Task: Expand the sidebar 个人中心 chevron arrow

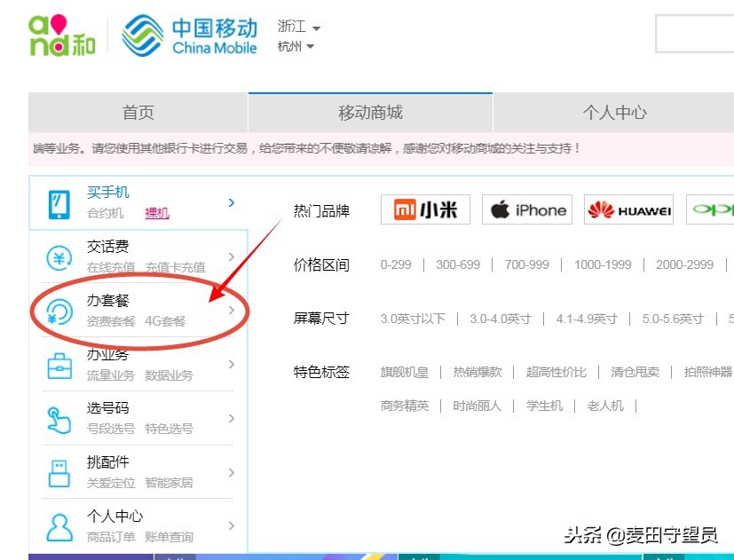Action: point(232,525)
